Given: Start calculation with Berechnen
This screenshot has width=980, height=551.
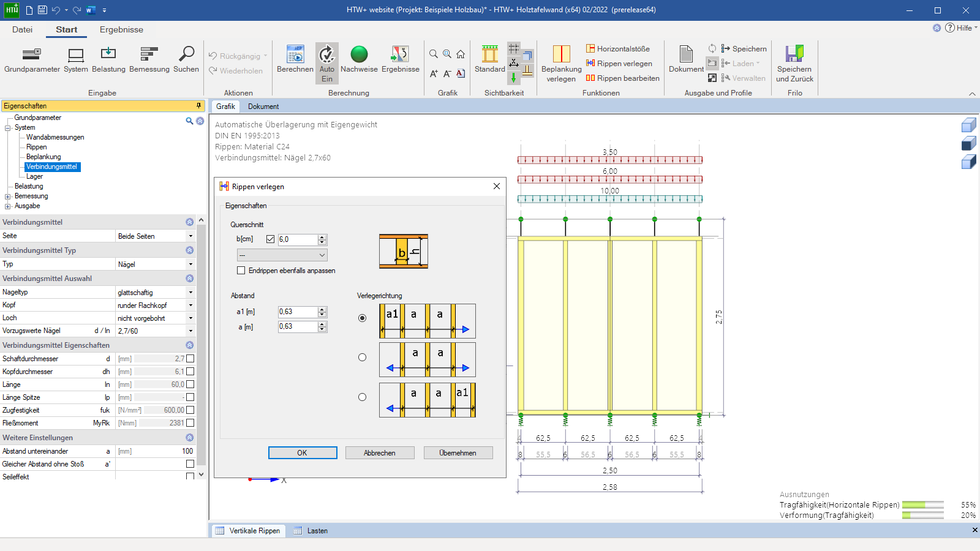Looking at the screenshot, I should (295, 59).
